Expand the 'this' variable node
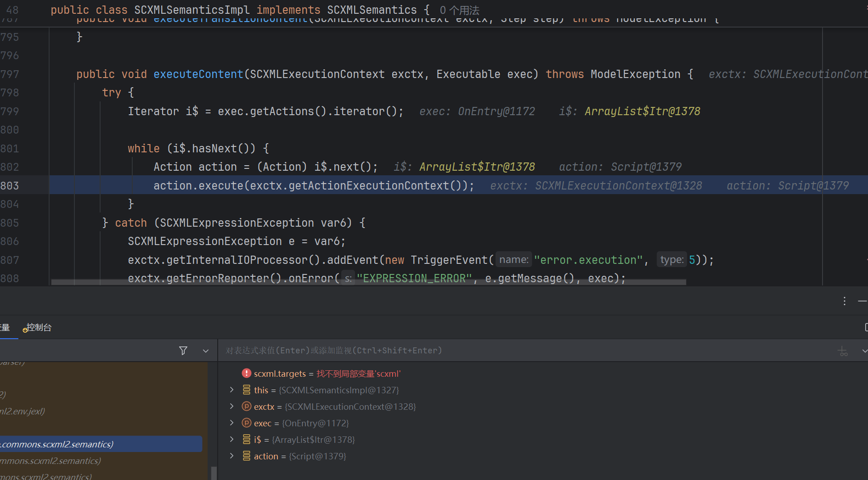This screenshot has height=480, width=868. coord(232,390)
